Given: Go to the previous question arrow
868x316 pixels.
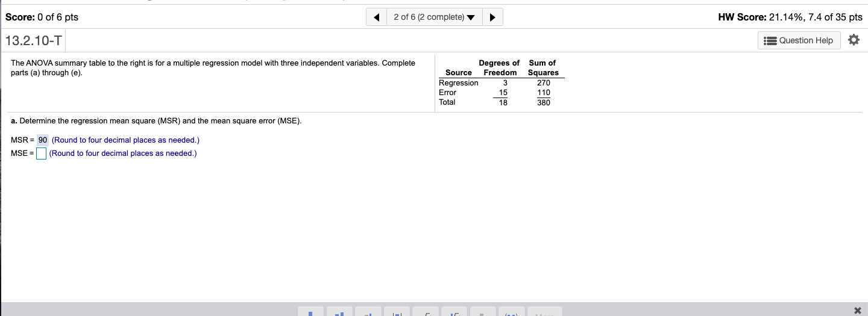Looking at the screenshot, I should coord(376,17).
